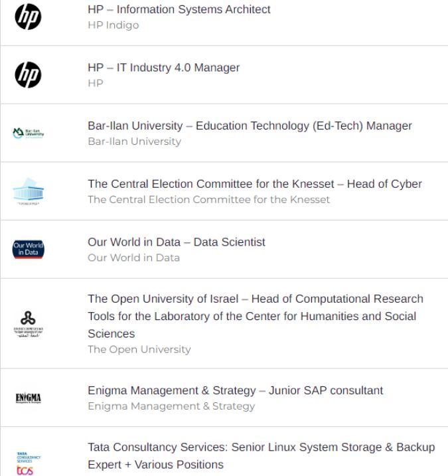Viewport: 448px width, 476px height.
Task: Open the Our World in Data – Data Scientist listing
Action: pos(177,242)
